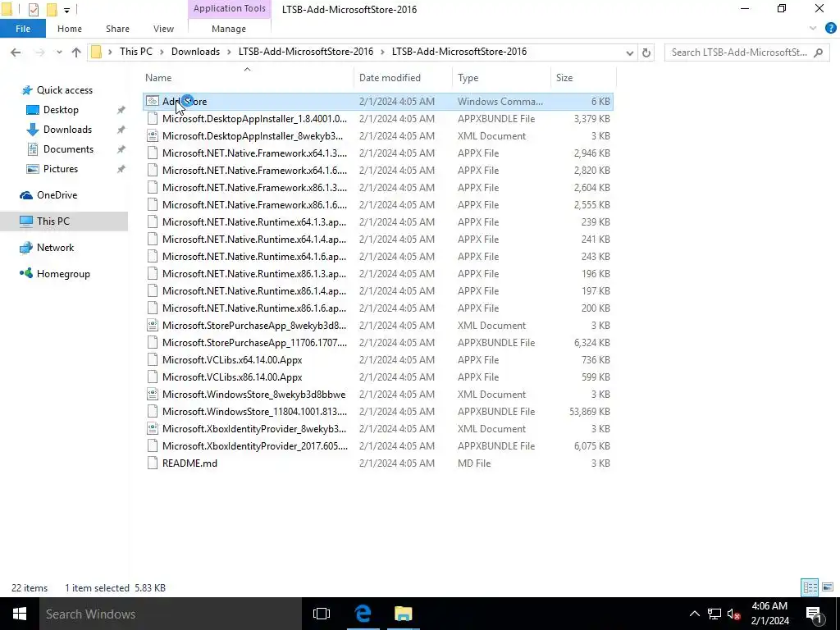Select the Microsoft.WindowsStore_11804.1001.813 bundle file
Screen dimensions: 840x630
(x=377, y=412)
